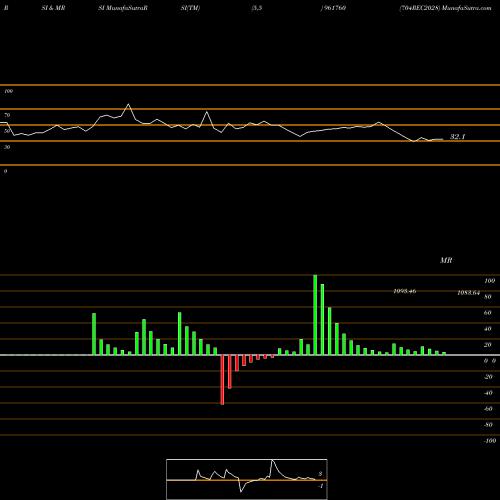Click the MR axis label 40

tap(488, 329)
